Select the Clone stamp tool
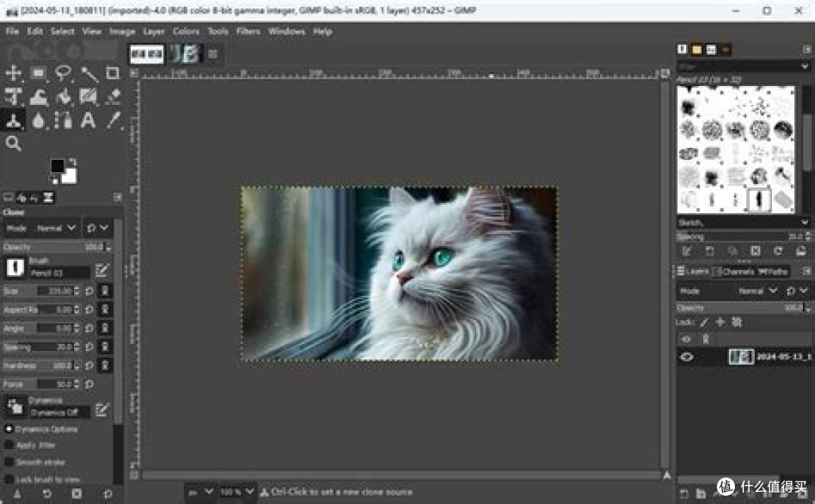Viewport: 815px width, 504px height. pyautogui.click(x=13, y=121)
